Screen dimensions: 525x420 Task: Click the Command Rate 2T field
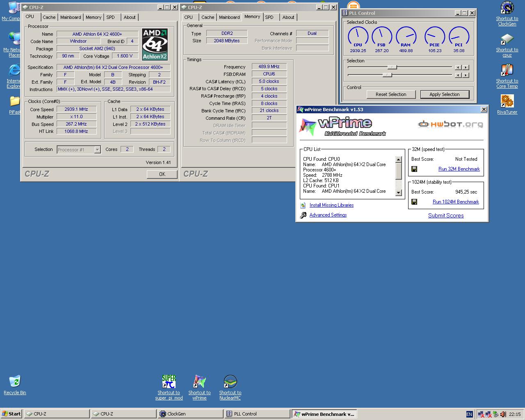(x=269, y=118)
